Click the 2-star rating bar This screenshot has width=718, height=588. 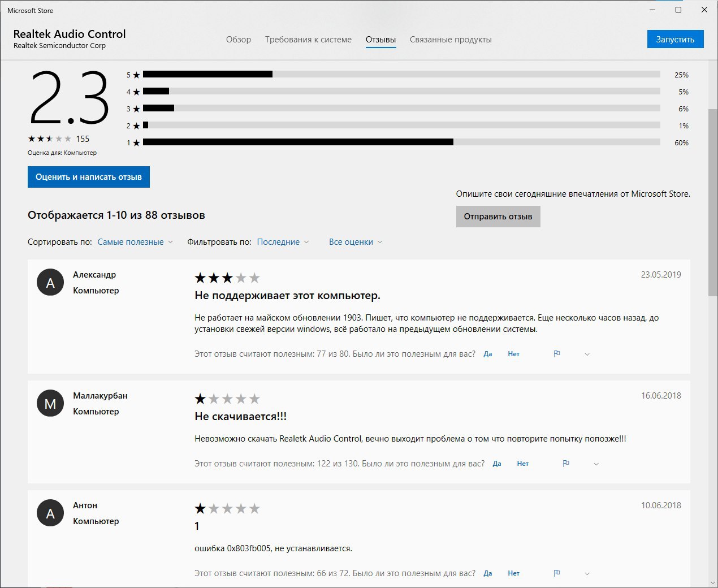click(x=401, y=125)
